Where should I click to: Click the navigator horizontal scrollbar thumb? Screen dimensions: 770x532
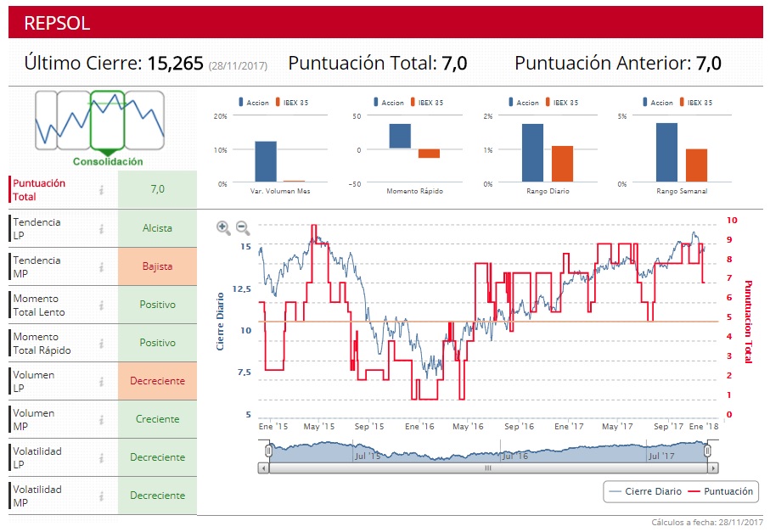(488, 468)
